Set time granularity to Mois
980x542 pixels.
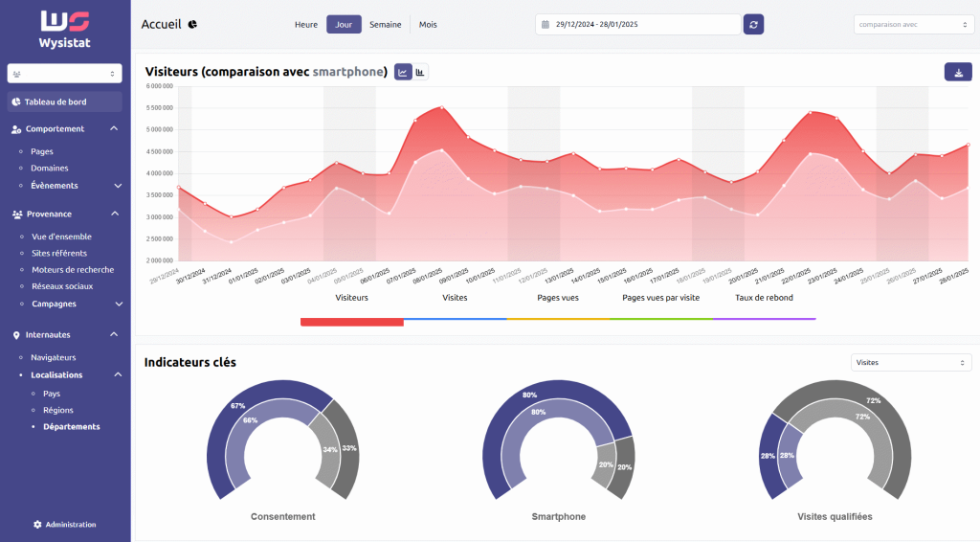tap(428, 25)
